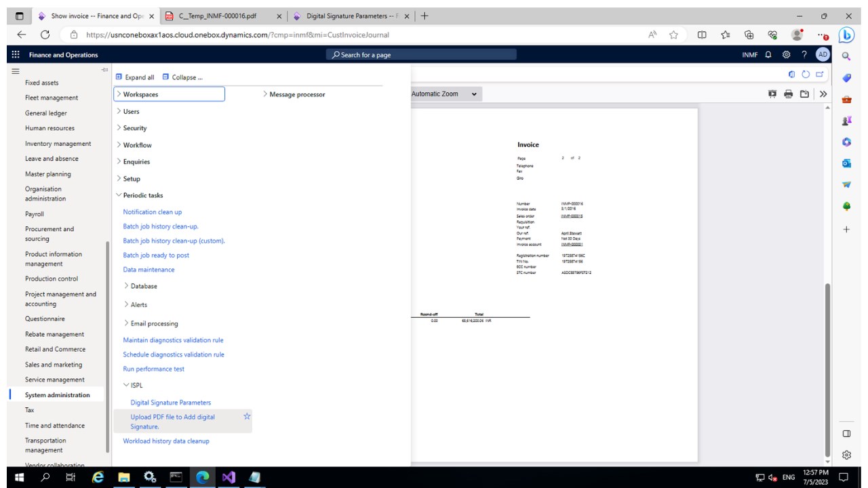
Task: Expand the Database subgroup
Action: click(x=140, y=286)
